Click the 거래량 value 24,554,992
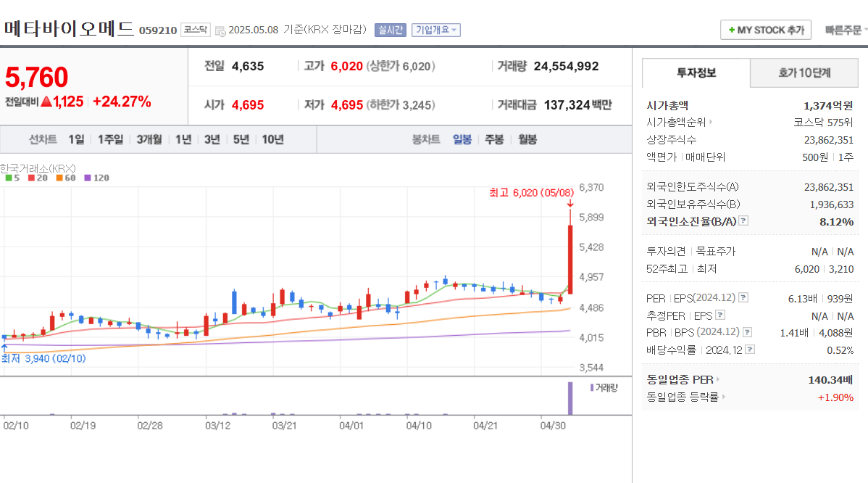The width and height of the screenshot is (868, 483). point(567,66)
